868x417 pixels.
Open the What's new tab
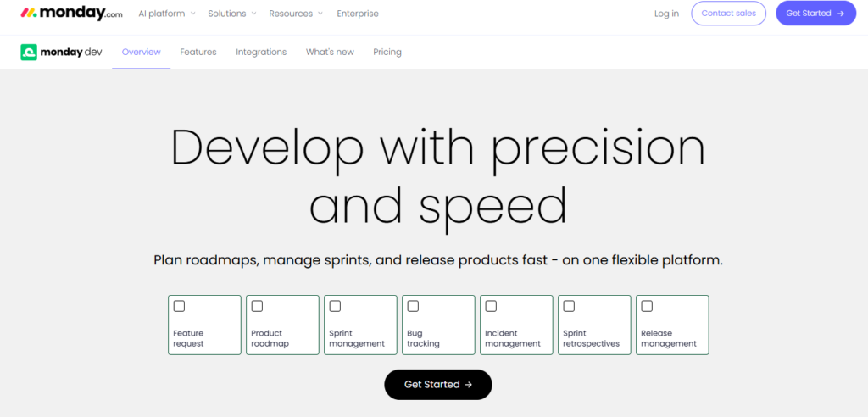click(330, 52)
